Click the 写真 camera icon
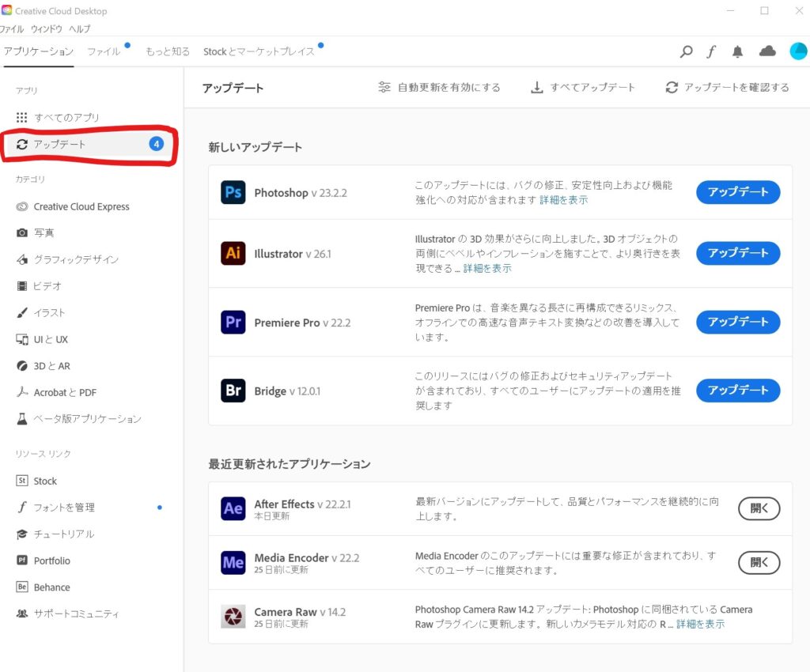Viewport: 810px width, 672px height. (x=21, y=232)
